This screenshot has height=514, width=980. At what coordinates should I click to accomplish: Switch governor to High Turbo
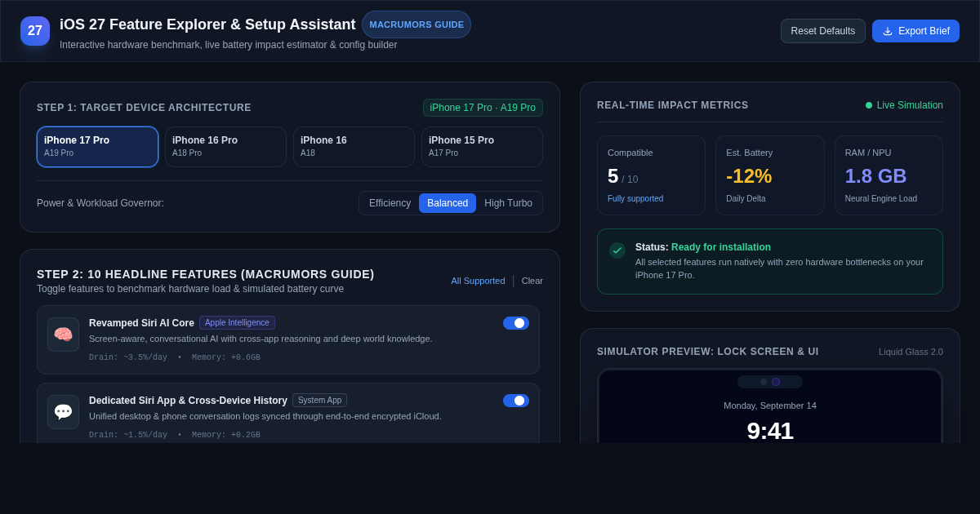[508, 203]
